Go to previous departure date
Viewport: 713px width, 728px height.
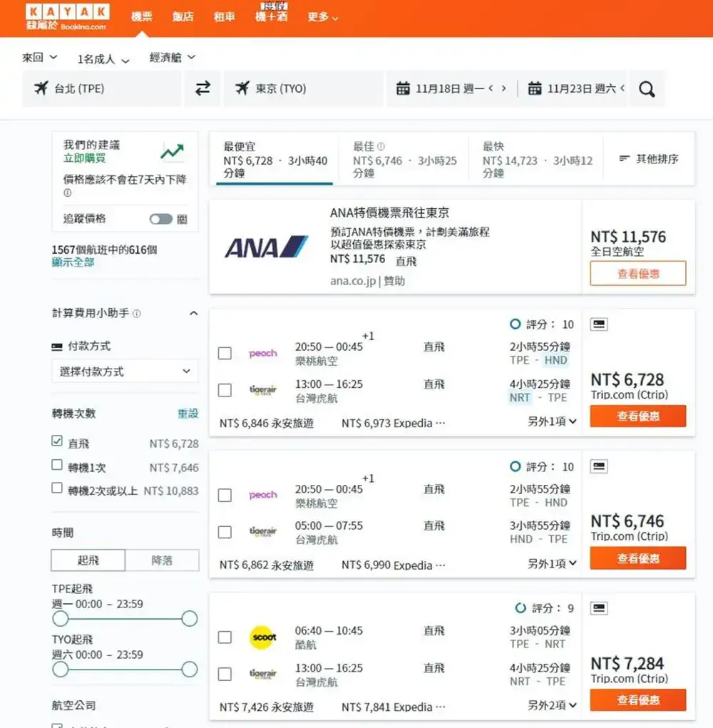[x=491, y=88]
